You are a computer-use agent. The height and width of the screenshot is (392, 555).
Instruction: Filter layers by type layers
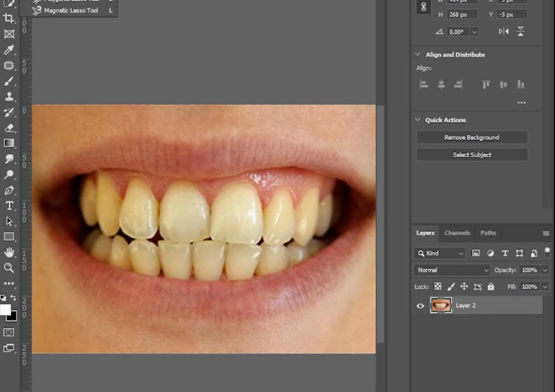[505, 253]
